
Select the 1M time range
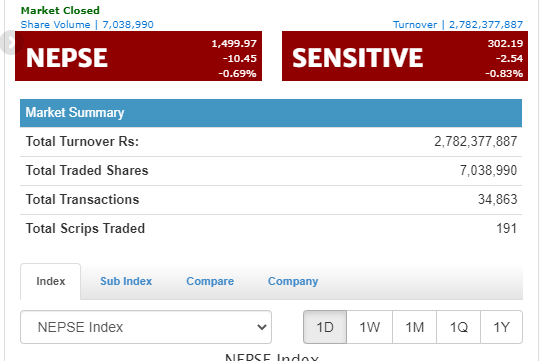(414, 327)
